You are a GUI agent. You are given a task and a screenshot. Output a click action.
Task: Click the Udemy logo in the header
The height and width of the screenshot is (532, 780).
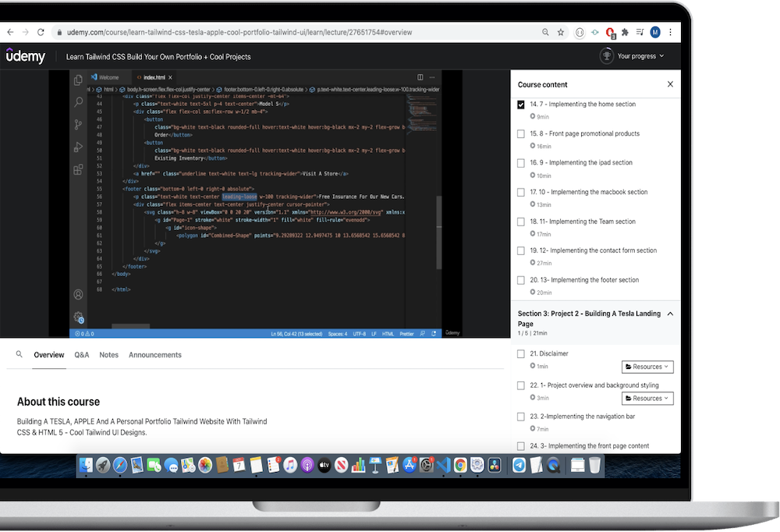click(x=26, y=56)
